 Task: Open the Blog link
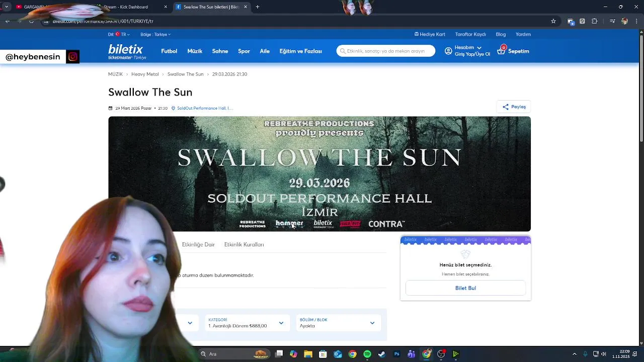coord(501,34)
